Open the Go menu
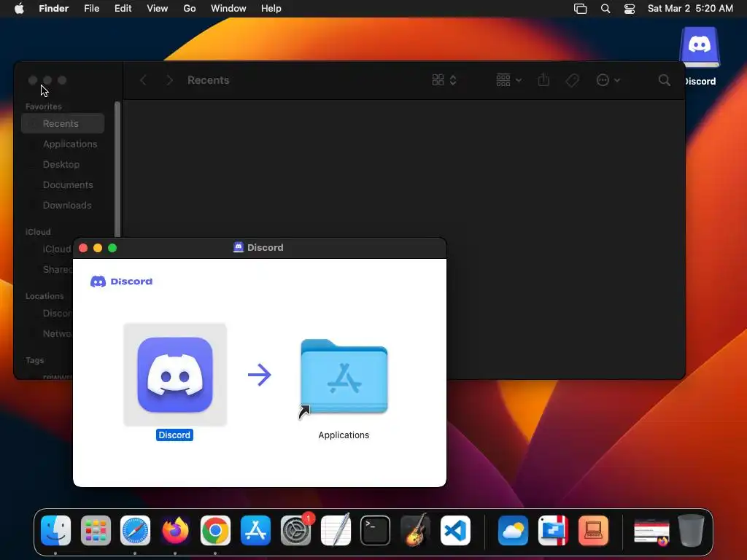This screenshot has width=747, height=560. (190, 9)
